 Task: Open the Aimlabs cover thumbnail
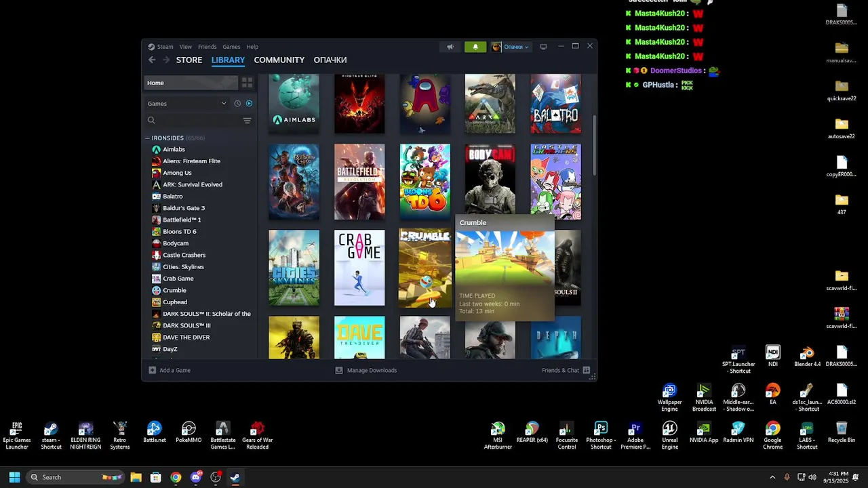click(294, 104)
